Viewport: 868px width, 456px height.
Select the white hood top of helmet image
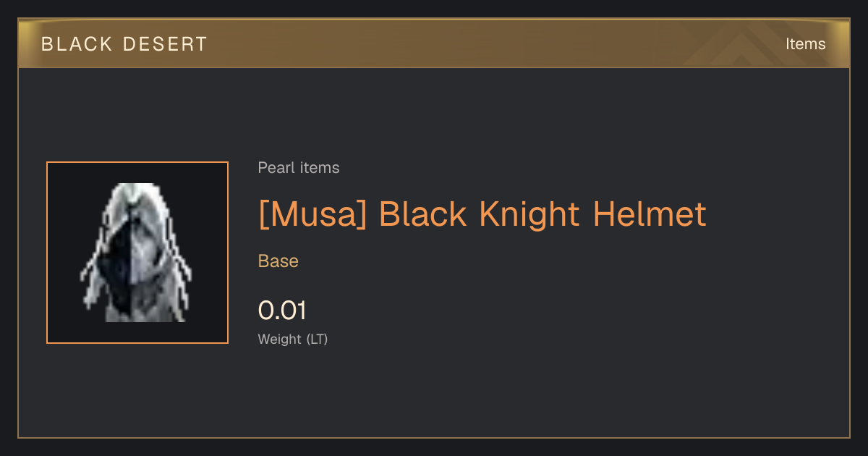click(x=136, y=198)
